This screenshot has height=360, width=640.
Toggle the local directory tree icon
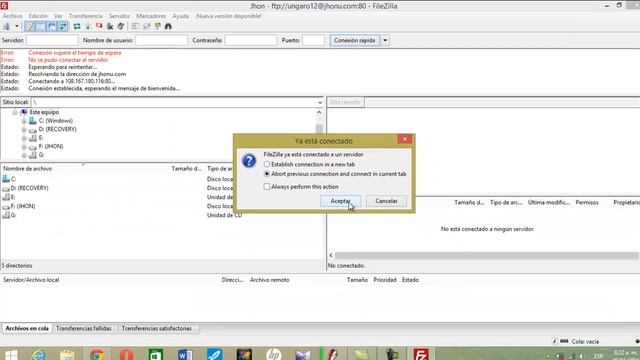point(41,27)
